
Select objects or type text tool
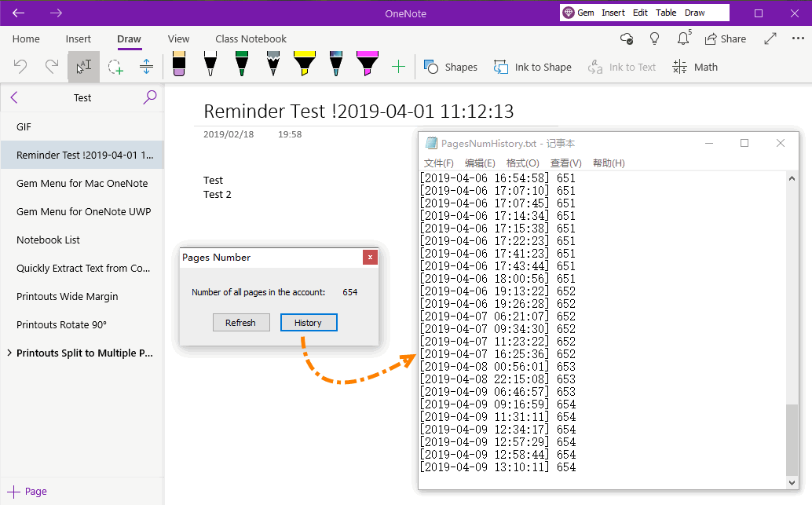83,66
